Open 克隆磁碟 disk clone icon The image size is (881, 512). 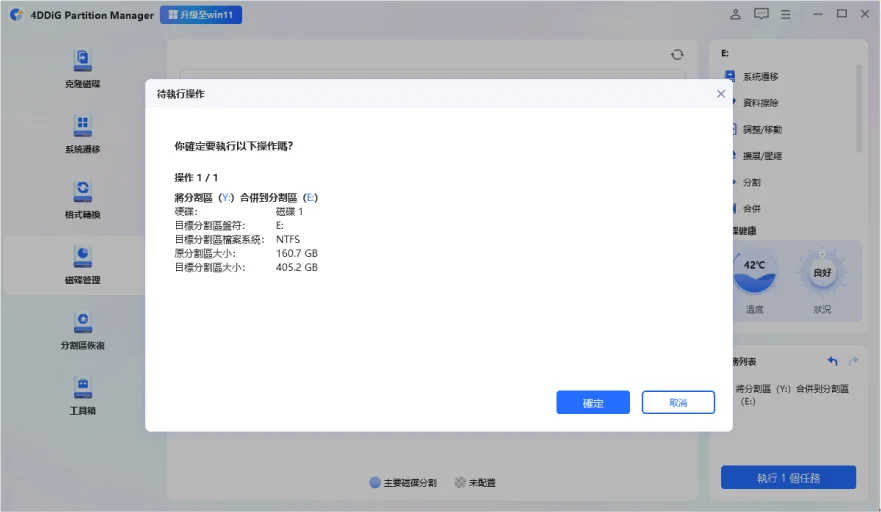coord(83,61)
